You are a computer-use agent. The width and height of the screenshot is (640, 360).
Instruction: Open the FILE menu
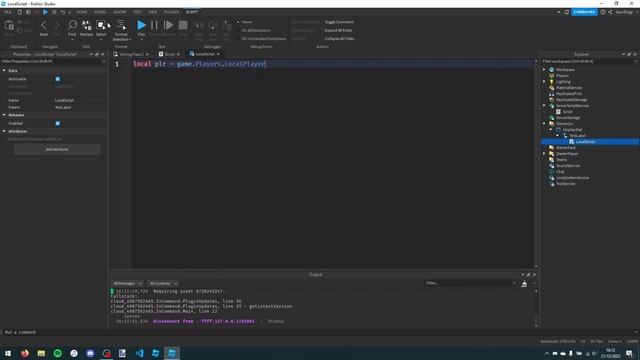[8, 12]
